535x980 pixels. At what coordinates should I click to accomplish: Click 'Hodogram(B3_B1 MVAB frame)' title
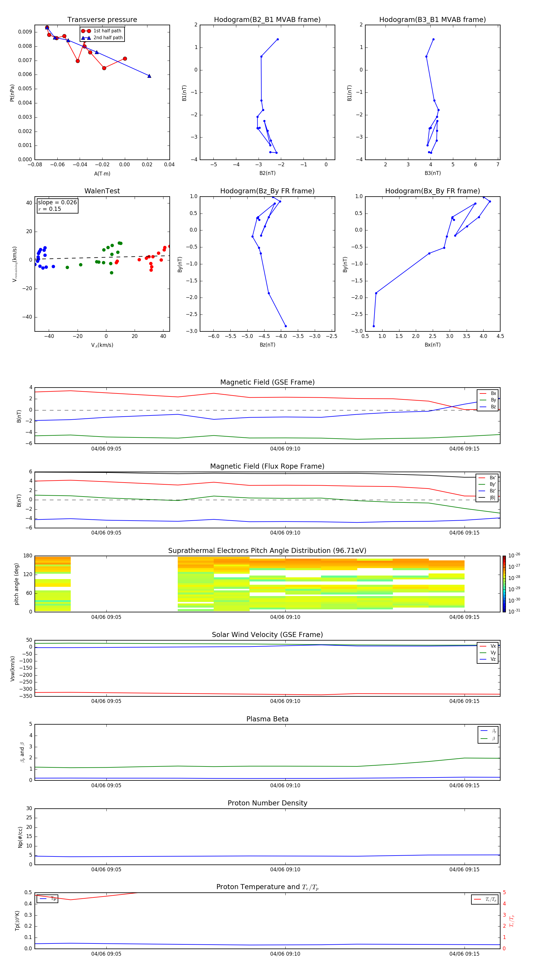pos(432,20)
